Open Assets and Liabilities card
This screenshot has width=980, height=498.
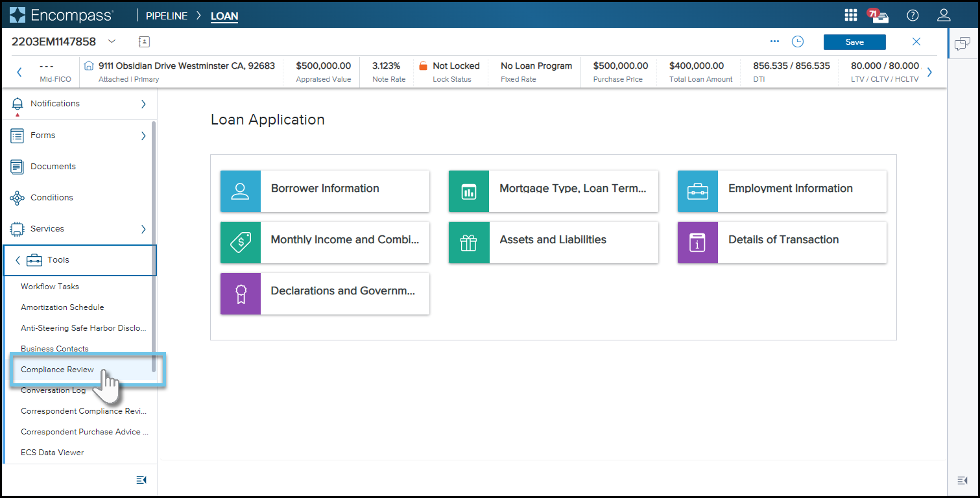coord(553,243)
